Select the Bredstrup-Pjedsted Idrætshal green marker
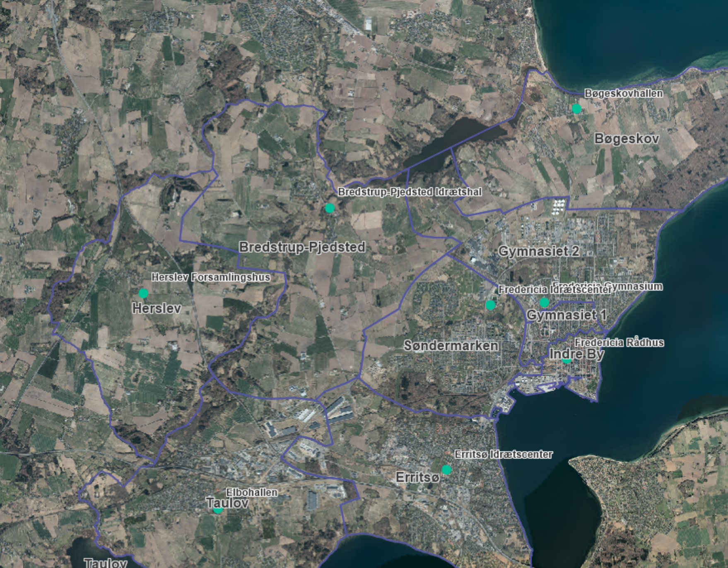Image resolution: width=728 pixels, height=568 pixels. (x=330, y=208)
